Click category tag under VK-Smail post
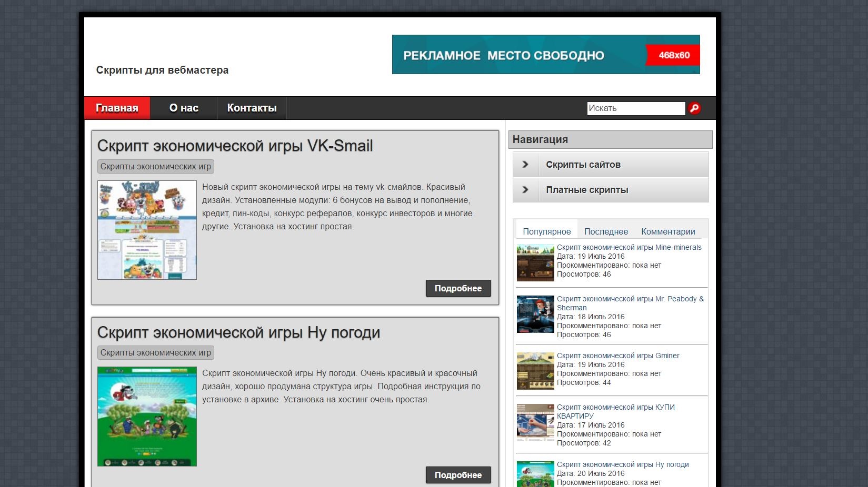The width and height of the screenshot is (868, 487). (x=156, y=166)
